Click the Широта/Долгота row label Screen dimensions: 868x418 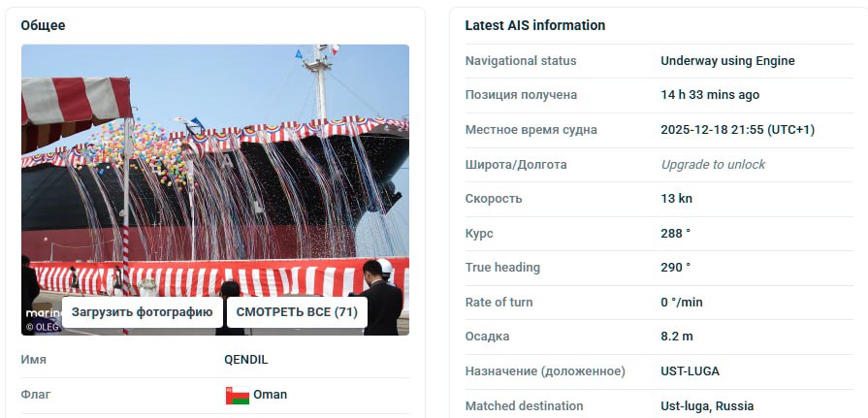[516, 165]
